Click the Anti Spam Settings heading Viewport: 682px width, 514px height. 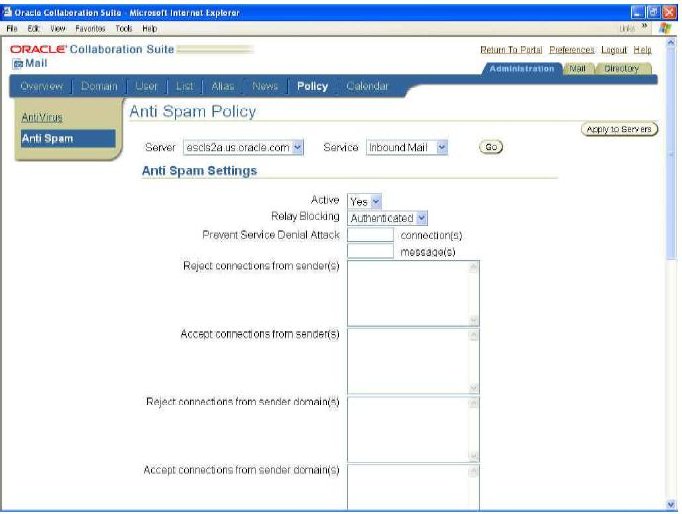pos(199,170)
